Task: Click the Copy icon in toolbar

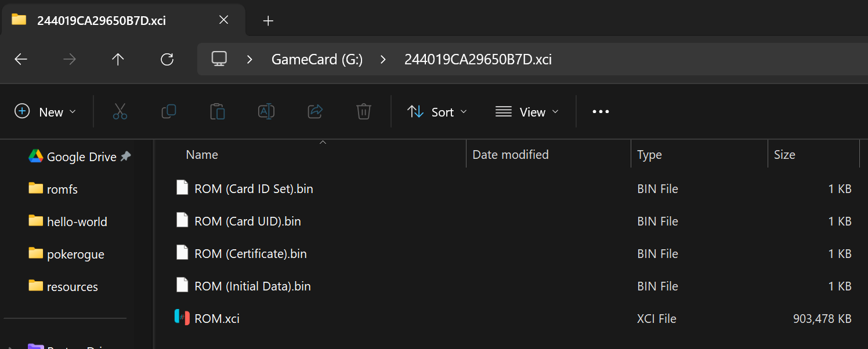Action: 169,111
